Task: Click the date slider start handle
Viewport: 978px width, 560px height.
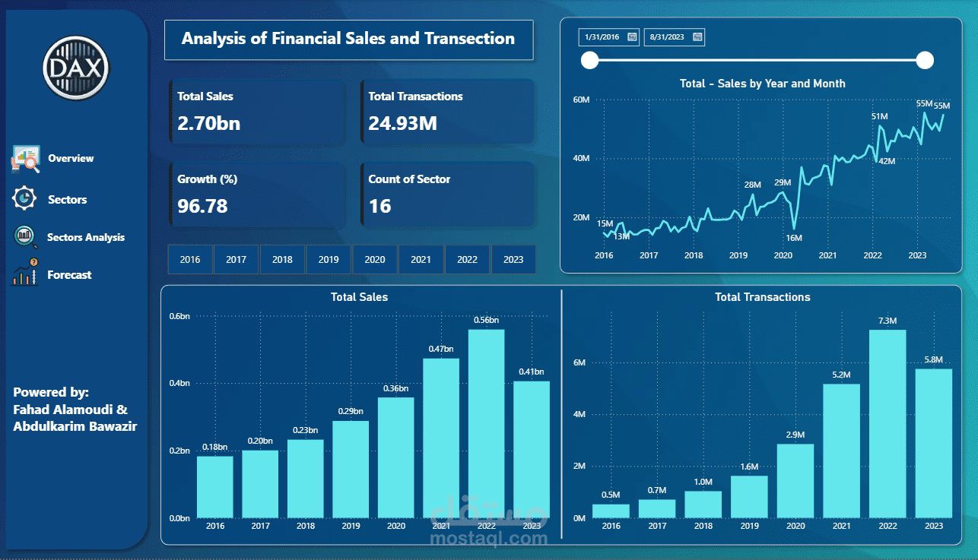Action: pos(589,60)
